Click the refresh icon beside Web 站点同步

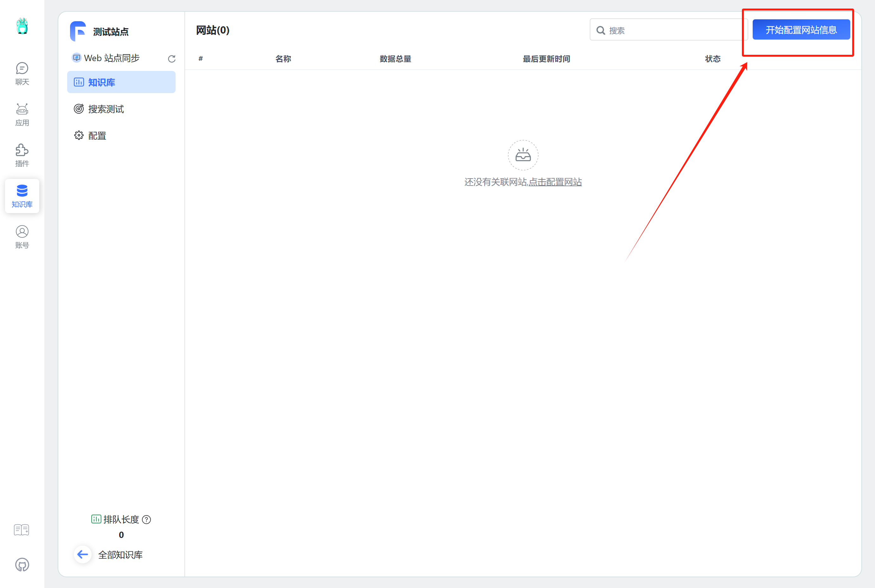coord(171,59)
